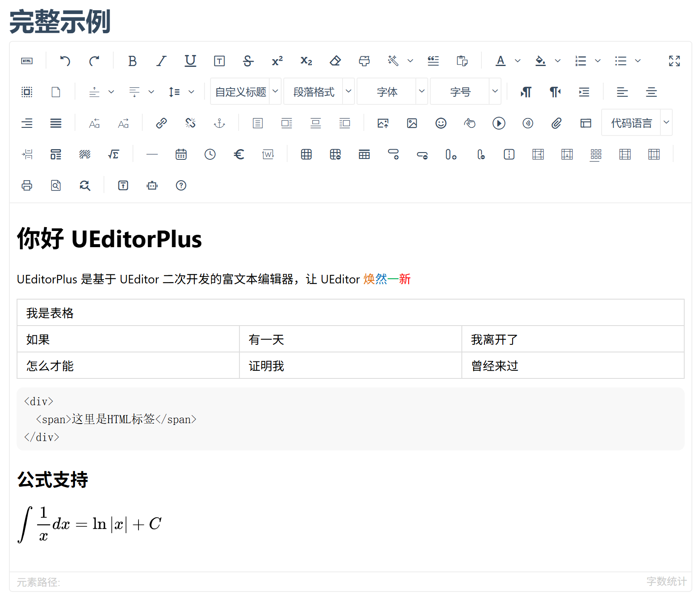Insert special character euro icon
Viewport: 700px width, 603px height.
(239, 154)
